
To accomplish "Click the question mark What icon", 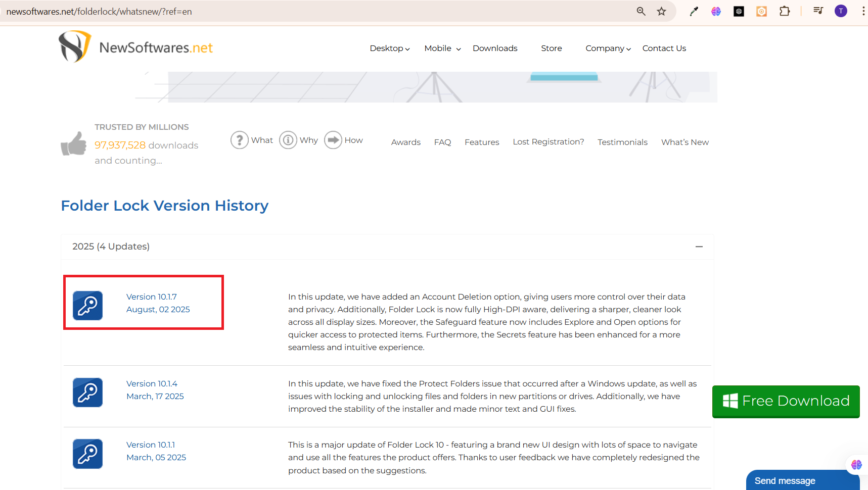I will coord(240,140).
